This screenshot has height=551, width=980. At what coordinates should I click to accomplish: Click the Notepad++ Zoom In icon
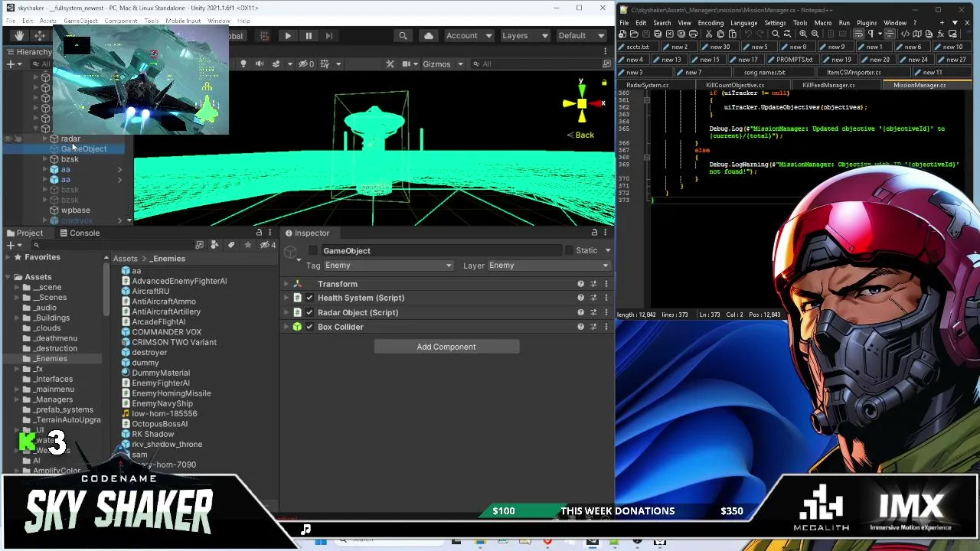click(x=803, y=34)
